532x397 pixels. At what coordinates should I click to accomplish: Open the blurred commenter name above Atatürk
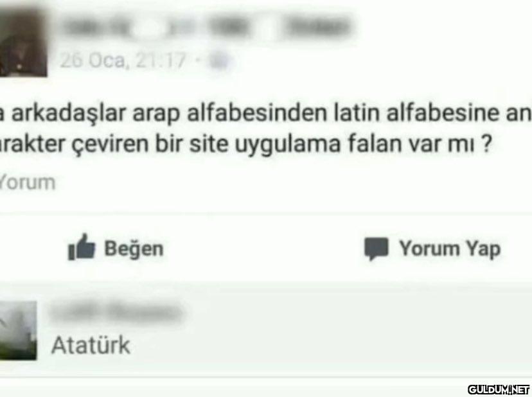point(116,311)
